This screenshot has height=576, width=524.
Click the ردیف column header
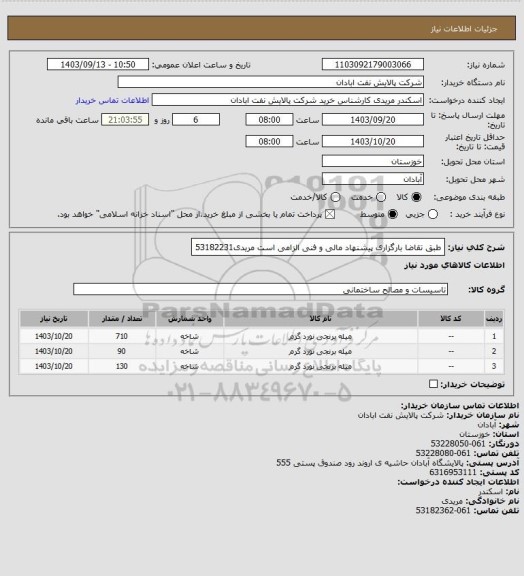tap(494, 318)
